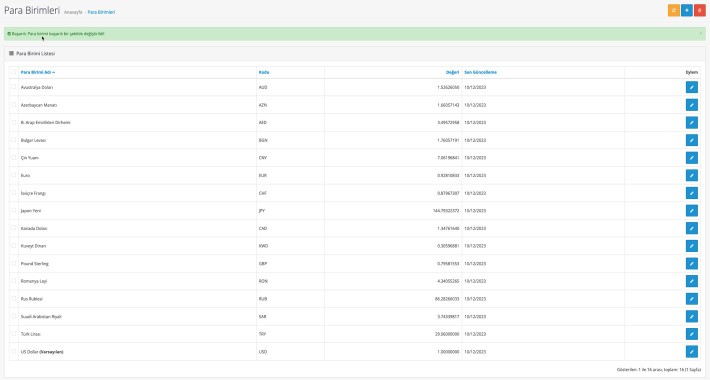Edit the Kanada Doları currency
The image size is (710, 380).
click(x=691, y=228)
